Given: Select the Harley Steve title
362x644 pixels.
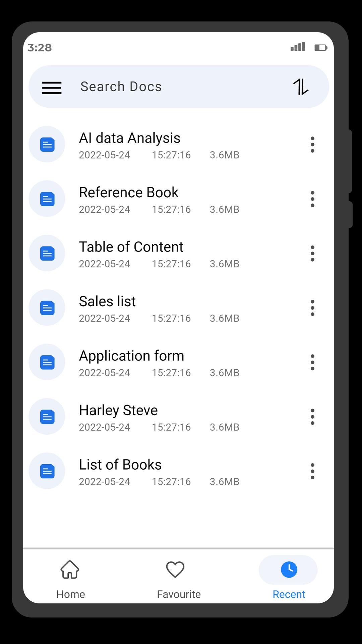Looking at the screenshot, I should pyautogui.click(x=118, y=410).
